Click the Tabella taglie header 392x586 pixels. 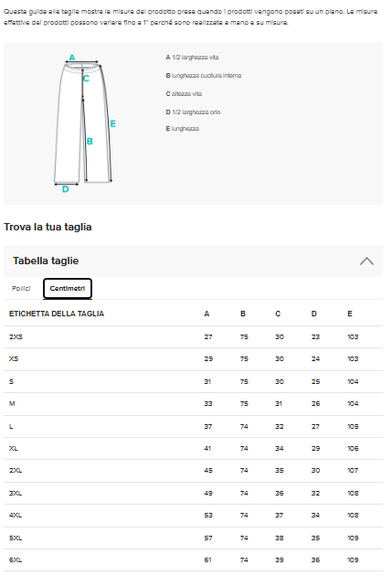coord(193,261)
